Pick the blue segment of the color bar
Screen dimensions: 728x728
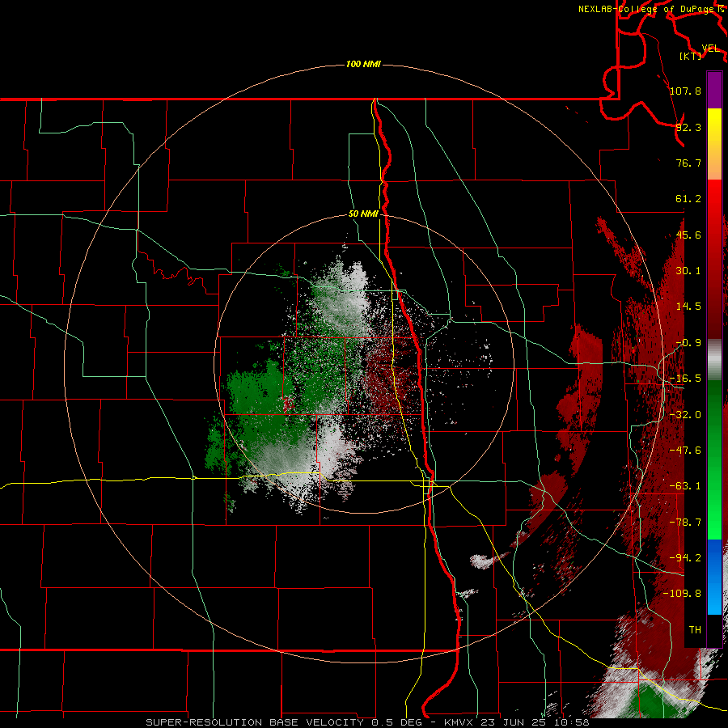pyautogui.click(x=714, y=577)
